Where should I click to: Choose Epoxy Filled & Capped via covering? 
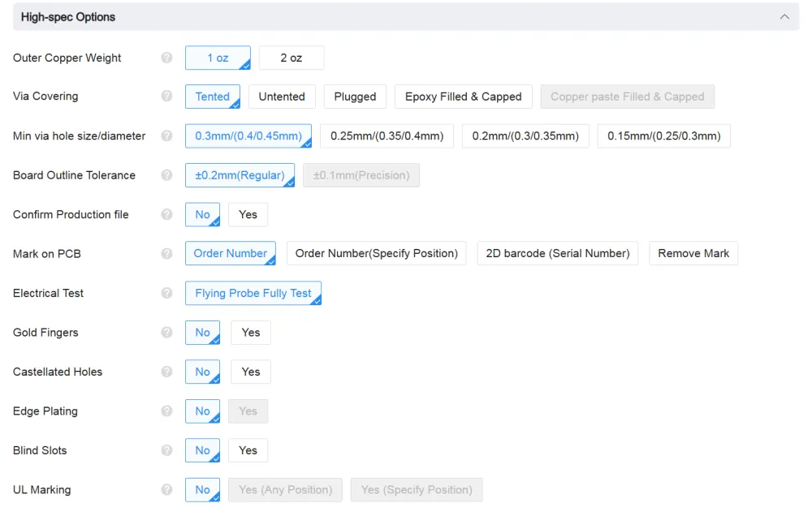463,97
